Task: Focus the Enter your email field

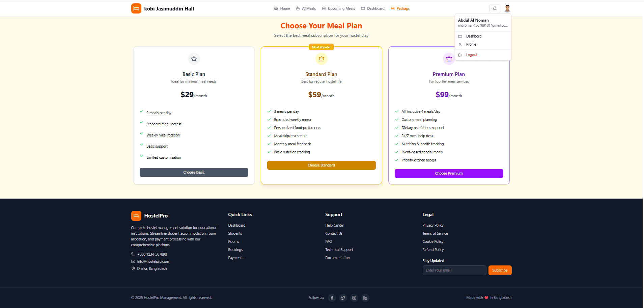Action: 454,270
